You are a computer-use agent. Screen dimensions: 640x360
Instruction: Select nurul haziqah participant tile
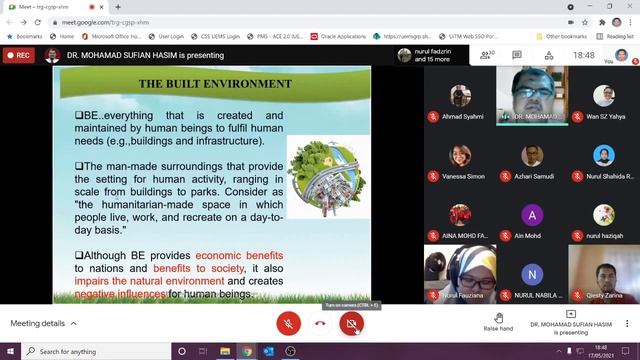point(604,215)
